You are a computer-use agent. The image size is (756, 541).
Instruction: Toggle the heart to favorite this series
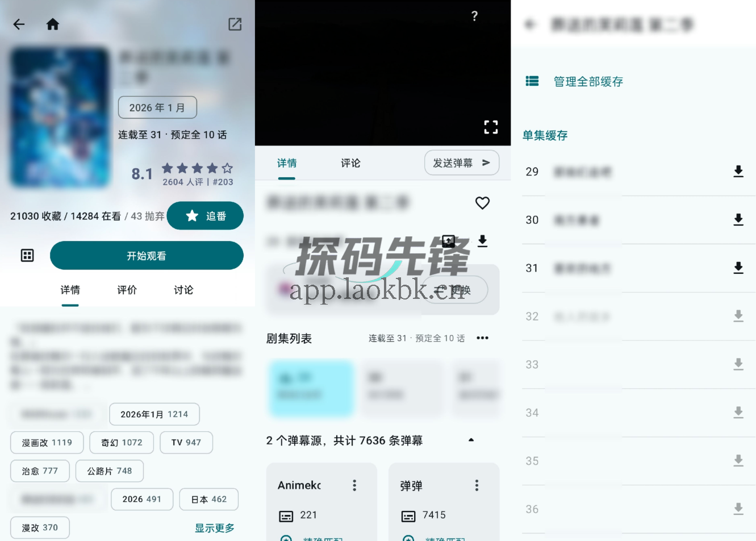pyautogui.click(x=482, y=203)
